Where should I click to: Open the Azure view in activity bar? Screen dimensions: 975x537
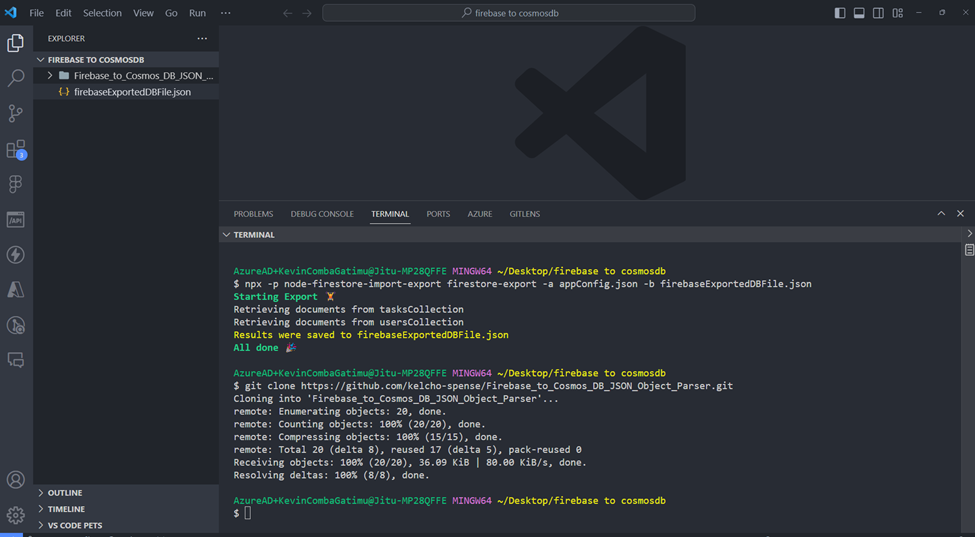pos(16,290)
